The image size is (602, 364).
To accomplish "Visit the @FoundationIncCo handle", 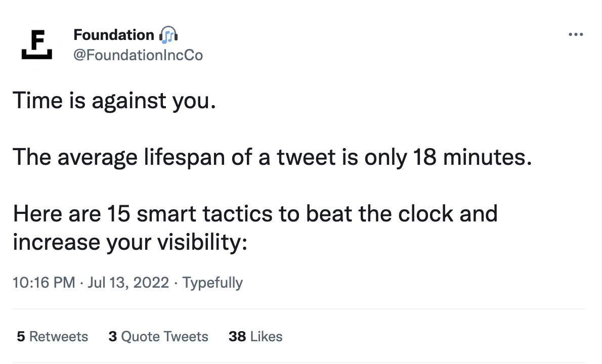I will click(x=138, y=55).
